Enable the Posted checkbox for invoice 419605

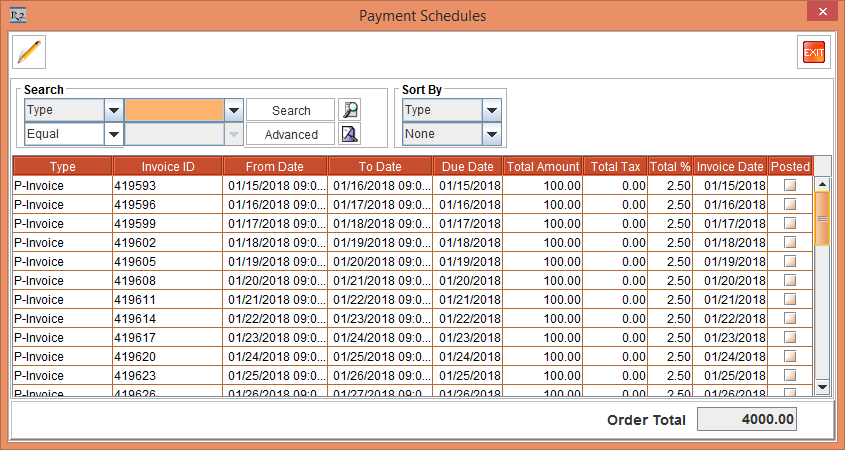point(790,261)
